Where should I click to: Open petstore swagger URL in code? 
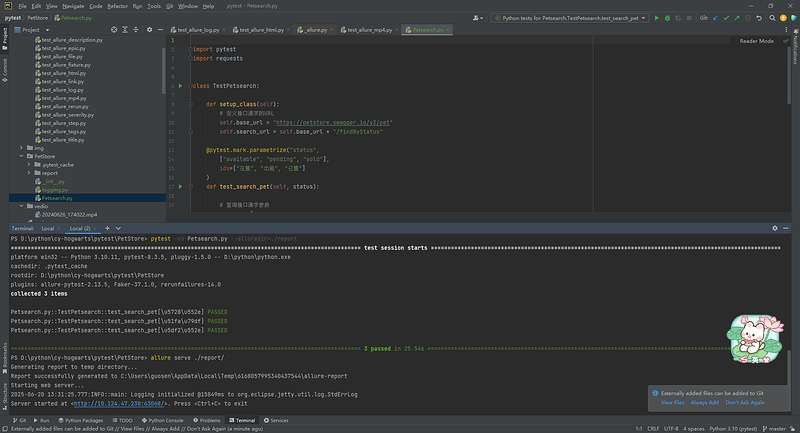(x=334, y=122)
